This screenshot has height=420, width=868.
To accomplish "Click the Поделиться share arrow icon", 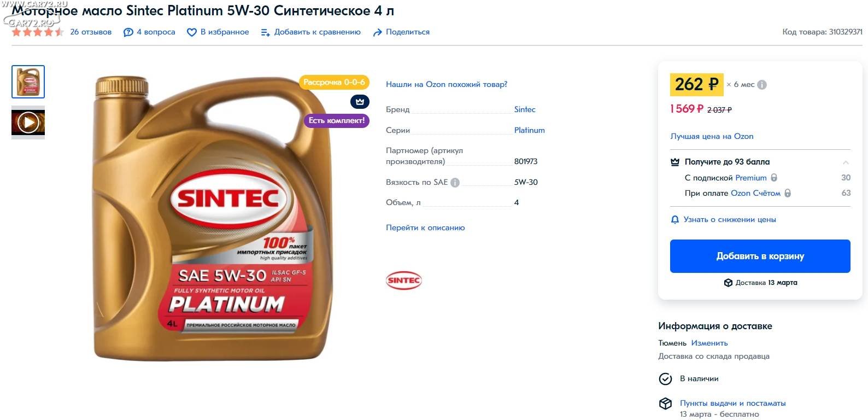I will coord(377,32).
